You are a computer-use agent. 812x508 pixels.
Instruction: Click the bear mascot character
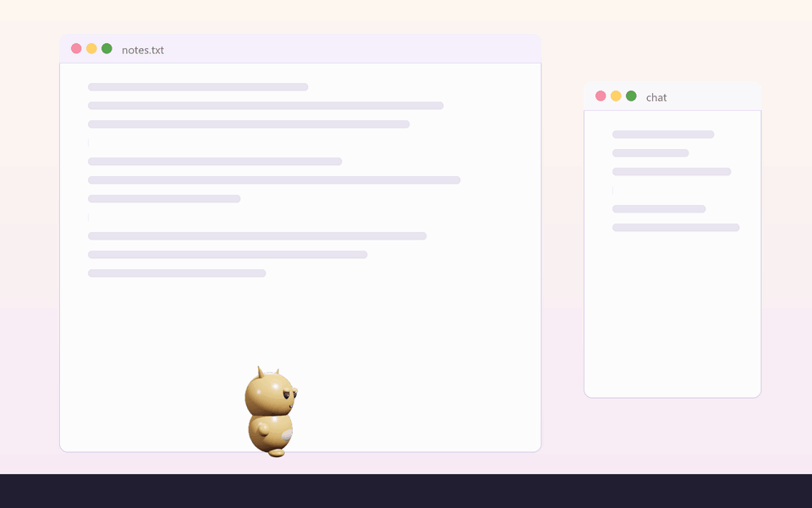pos(271,412)
